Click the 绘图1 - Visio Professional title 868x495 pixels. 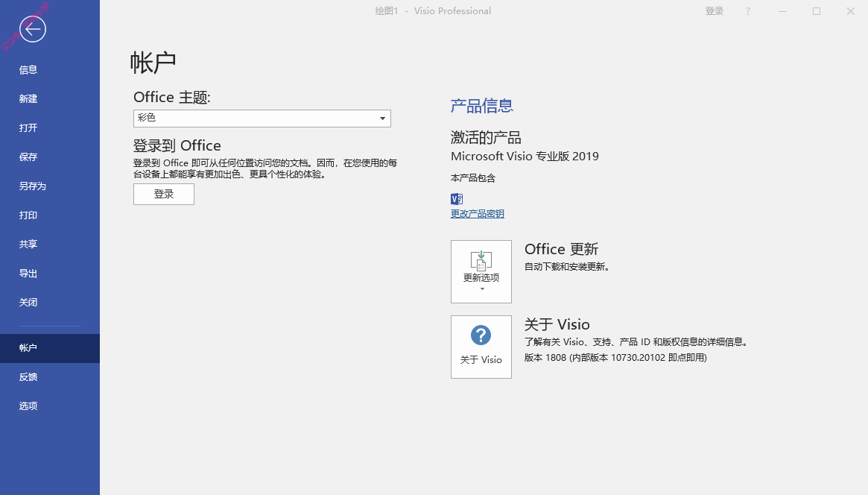click(x=433, y=11)
